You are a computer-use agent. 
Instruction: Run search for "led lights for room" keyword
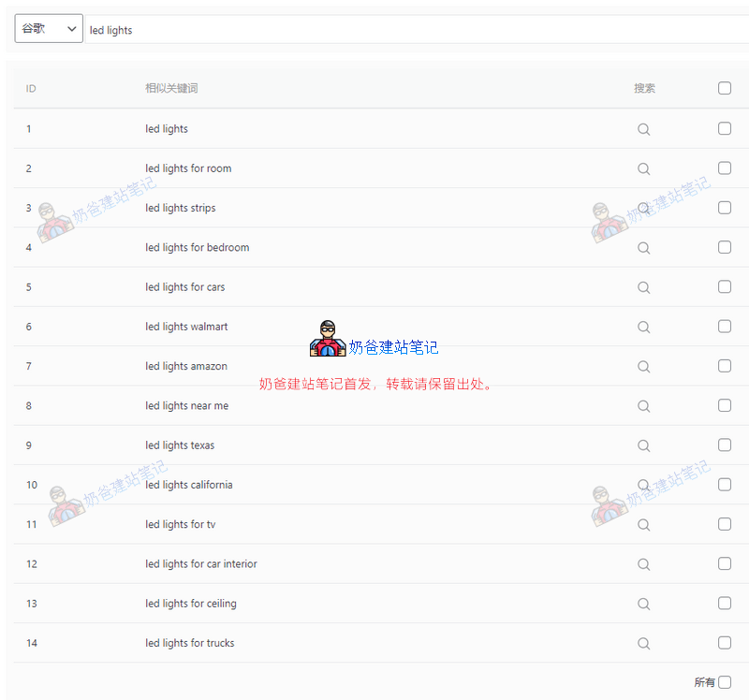coord(643,168)
